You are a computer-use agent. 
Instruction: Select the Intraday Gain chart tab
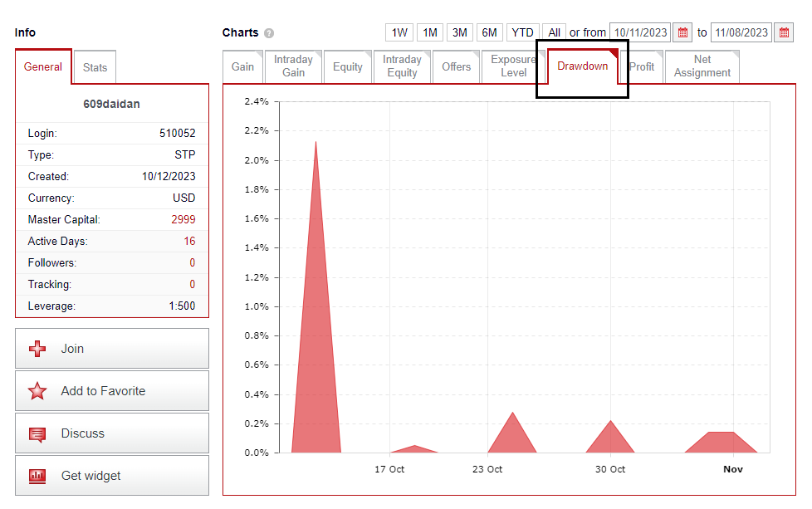point(293,66)
